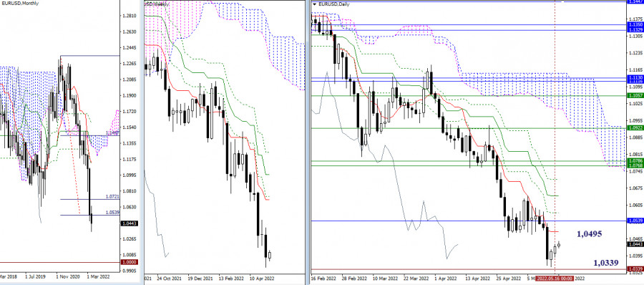The width and height of the screenshot is (644, 285).
Task: Click the black 1.0443 price tag on monthly chart
Action: point(130,223)
